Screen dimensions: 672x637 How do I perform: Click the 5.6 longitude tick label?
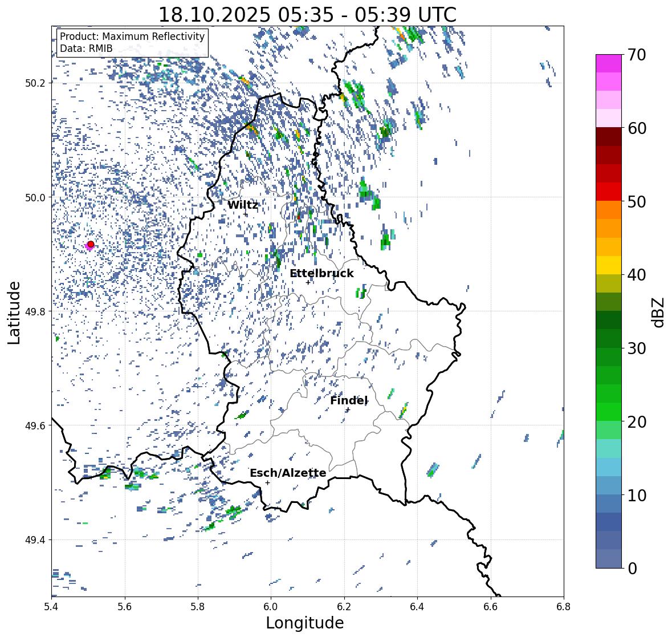point(125,607)
